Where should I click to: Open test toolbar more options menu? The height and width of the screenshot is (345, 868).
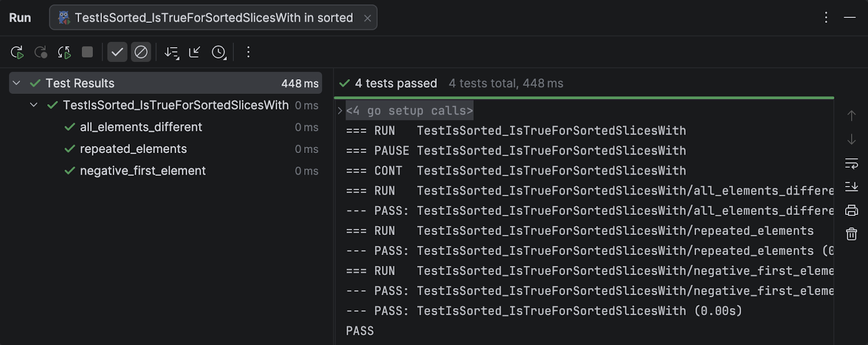248,52
